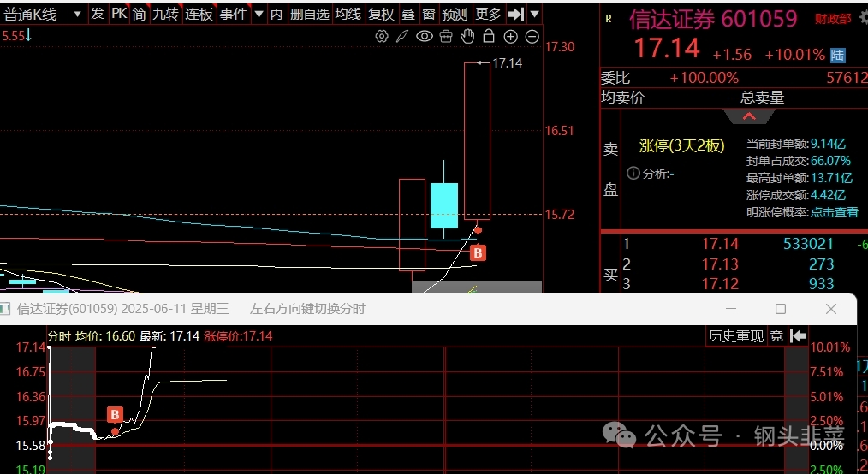The height and width of the screenshot is (474, 868).
Task: Click buy level 1 volume 533021
Action: click(808, 244)
